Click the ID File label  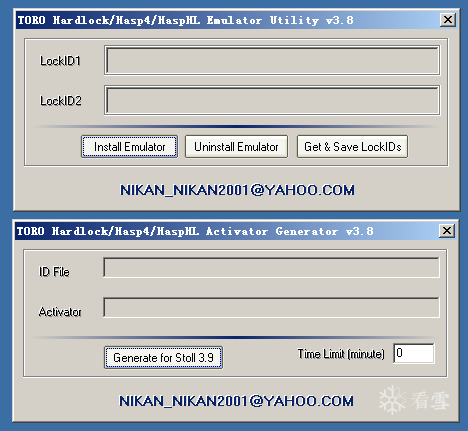(x=54, y=272)
